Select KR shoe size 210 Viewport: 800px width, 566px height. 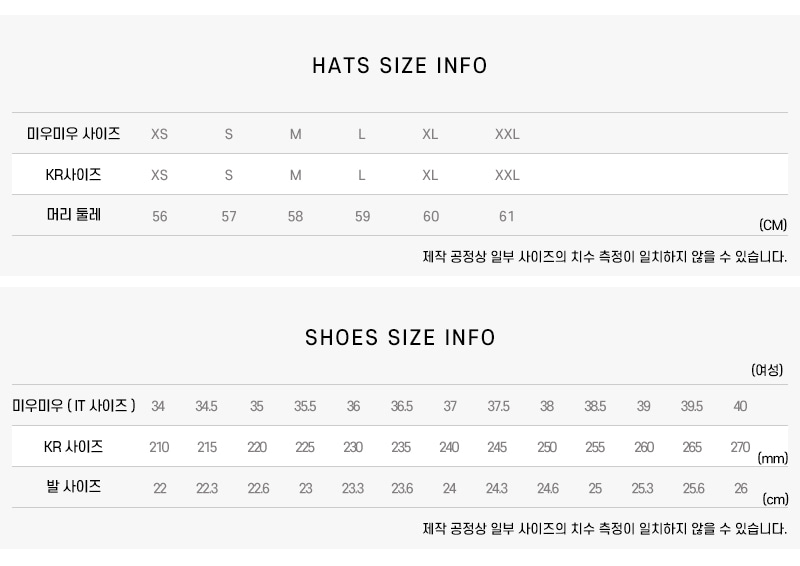pyautogui.click(x=159, y=448)
